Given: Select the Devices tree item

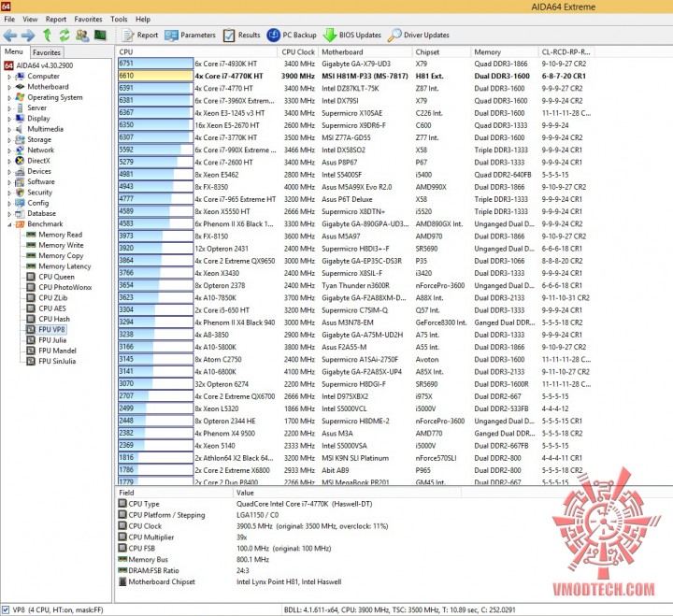Looking at the screenshot, I should point(33,171).
